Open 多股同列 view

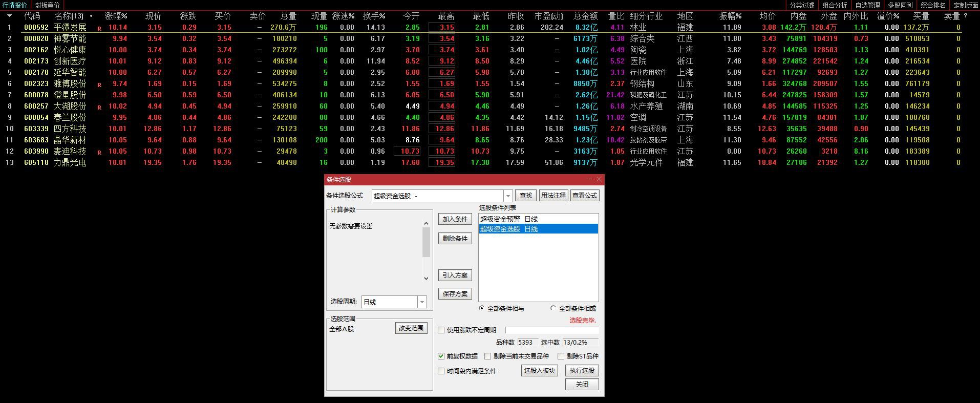900,5
